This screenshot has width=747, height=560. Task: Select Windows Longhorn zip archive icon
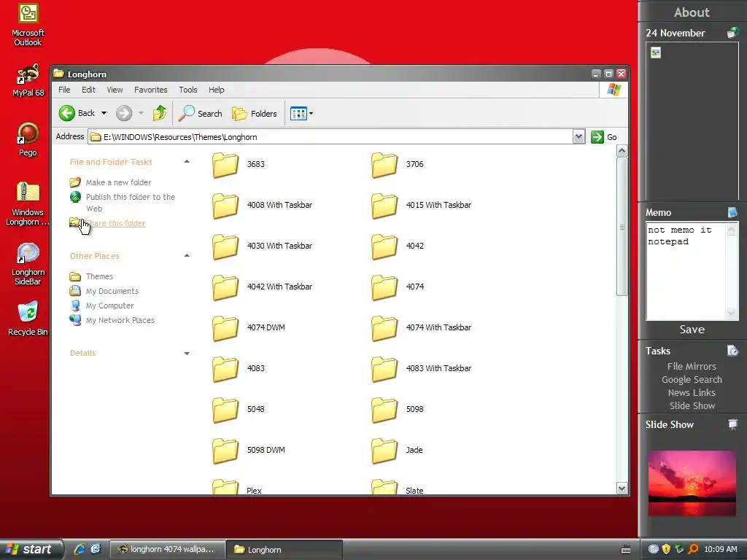coord(28,203)
